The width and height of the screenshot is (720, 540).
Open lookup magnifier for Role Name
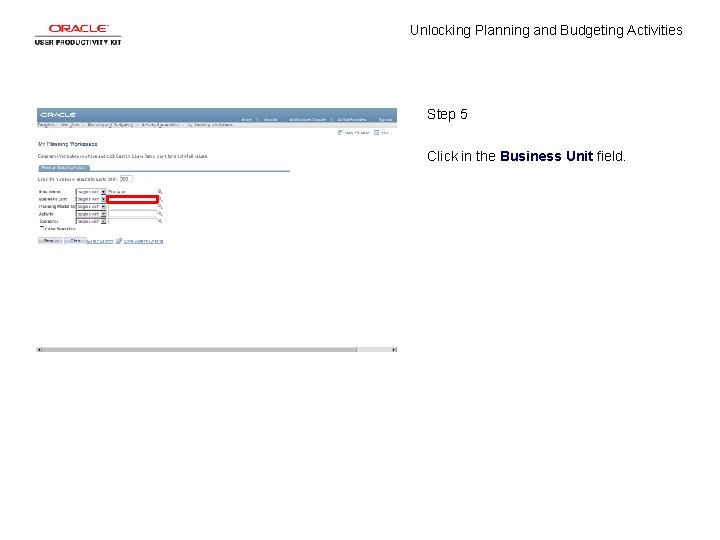[x=160, y=191]
